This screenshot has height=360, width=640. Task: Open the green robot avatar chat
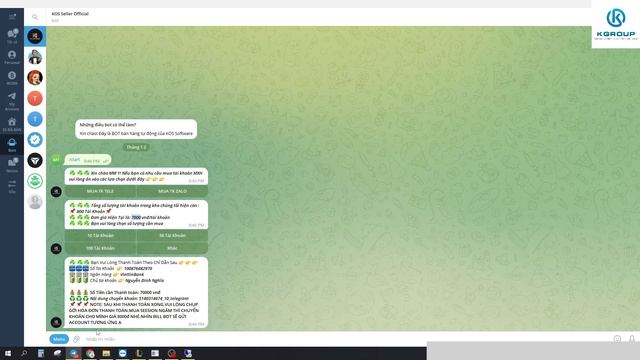tap(35, 181)
